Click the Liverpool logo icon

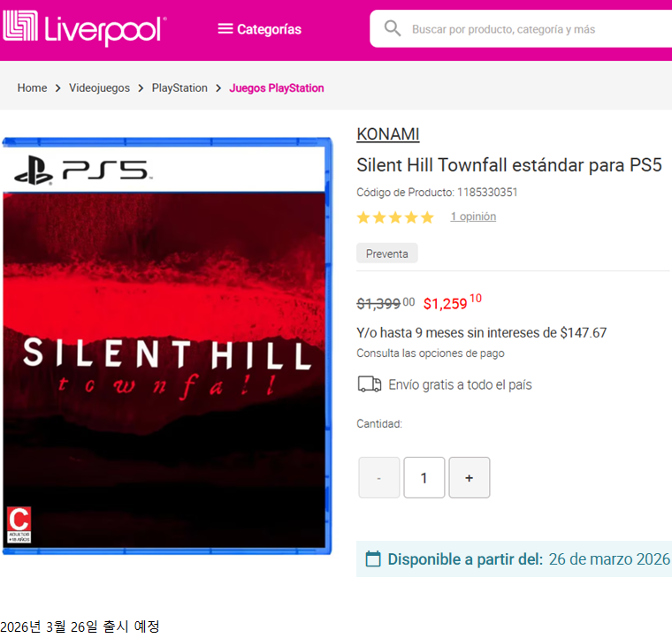click(20, 26)
